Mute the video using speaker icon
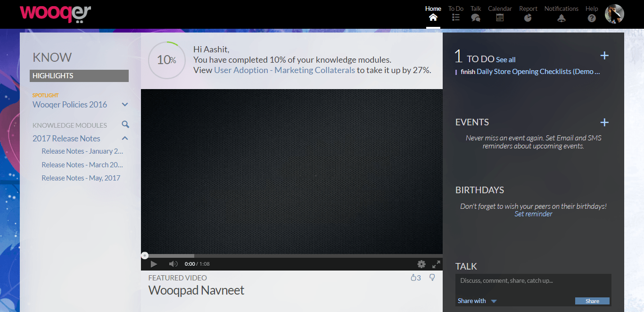The width and height of the screenshot is (644, 312). click(x=173, y=264)
